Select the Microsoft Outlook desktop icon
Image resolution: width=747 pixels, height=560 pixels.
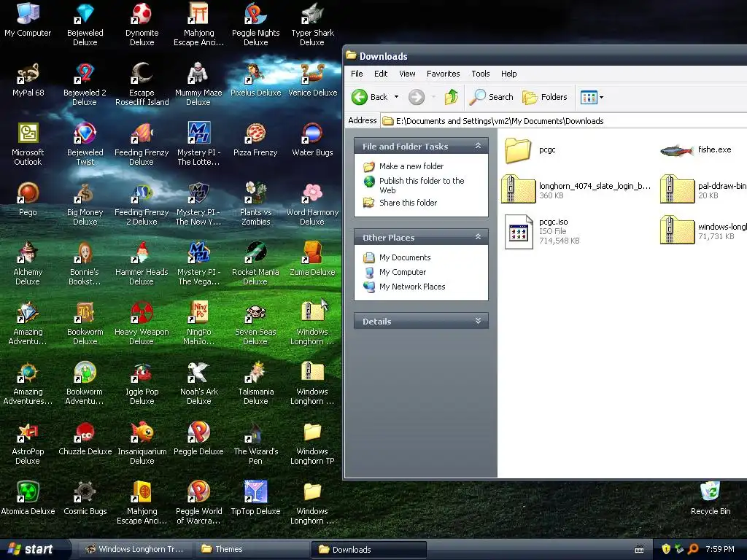pyautogui.click(x=28, y=144)
